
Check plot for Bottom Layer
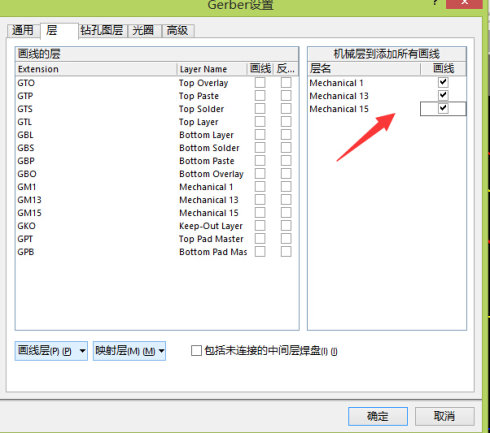click(260, 135)
